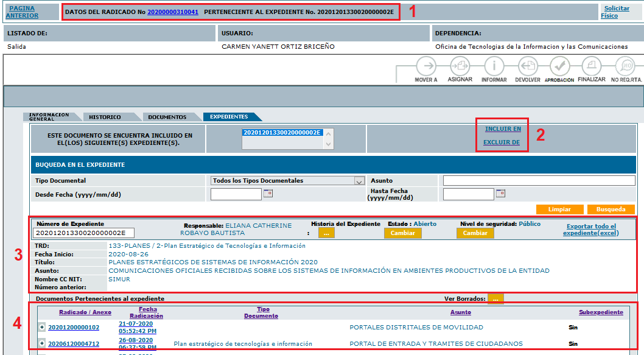Click the Fecha Inicio value 2020-08-26
644x355 pixels.
tap(128, 255)
